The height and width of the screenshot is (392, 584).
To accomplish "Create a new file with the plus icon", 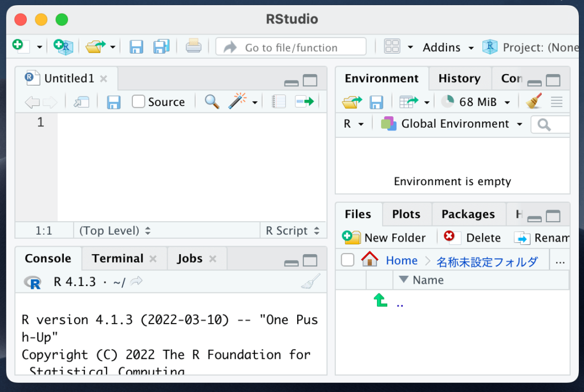I will coord(20,47).
